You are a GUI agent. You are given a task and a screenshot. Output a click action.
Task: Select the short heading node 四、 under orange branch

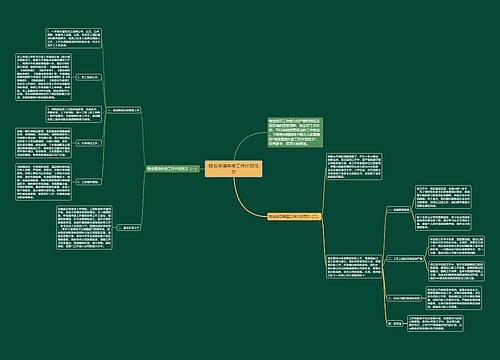coord(395,323)
